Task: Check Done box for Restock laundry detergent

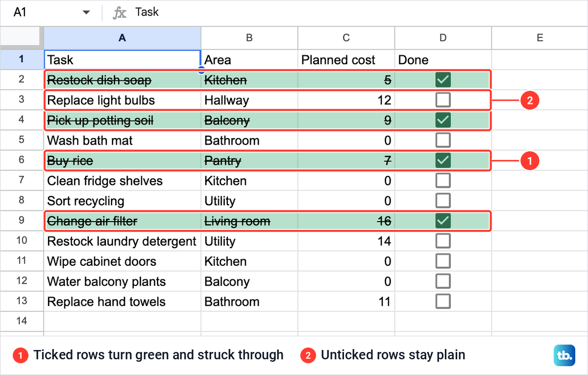Action: click(x=443, y=241)
